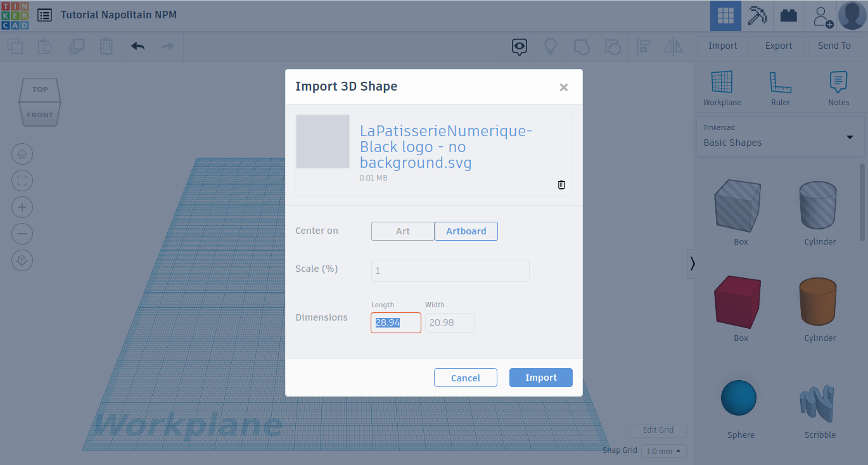Click the Delete trash icon in toolbar
The width and height of the screenshot is (868, 465).
[x=106, y=46]
